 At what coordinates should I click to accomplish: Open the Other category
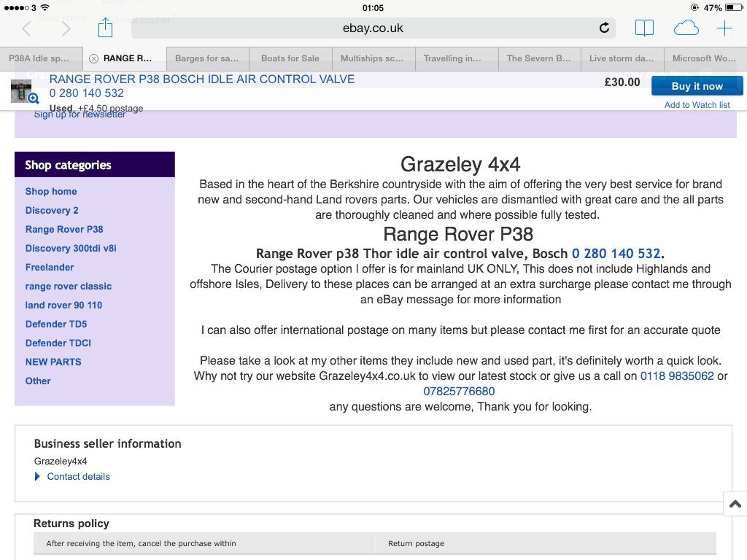38,381
